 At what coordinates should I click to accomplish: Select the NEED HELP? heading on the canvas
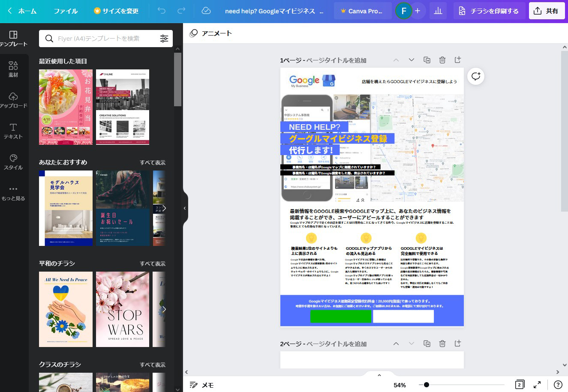click(314, 127)
